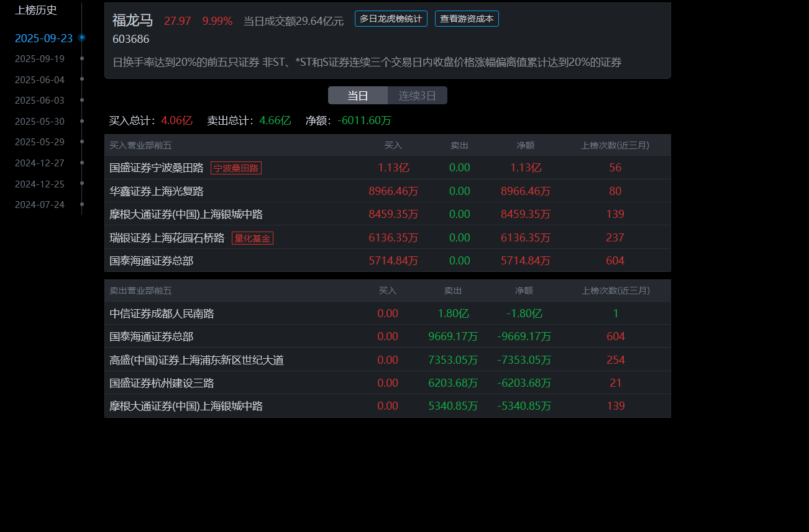Click sell amount 9669.17万

(453, 336)
